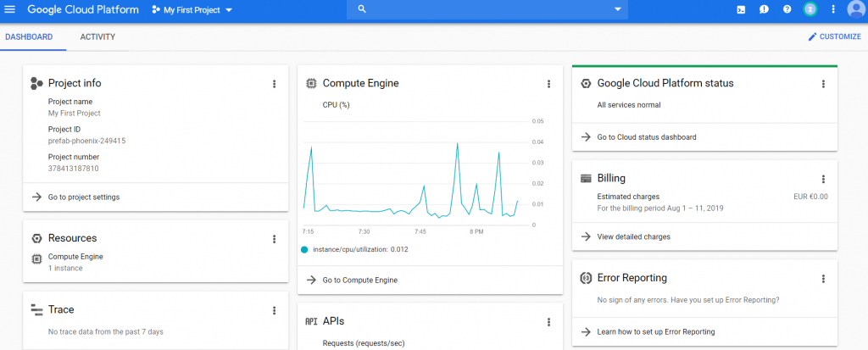The height and width of the screenshot is (350, 868).
Task: Click the All services normal status text
Action: click(x=629, y=105)
